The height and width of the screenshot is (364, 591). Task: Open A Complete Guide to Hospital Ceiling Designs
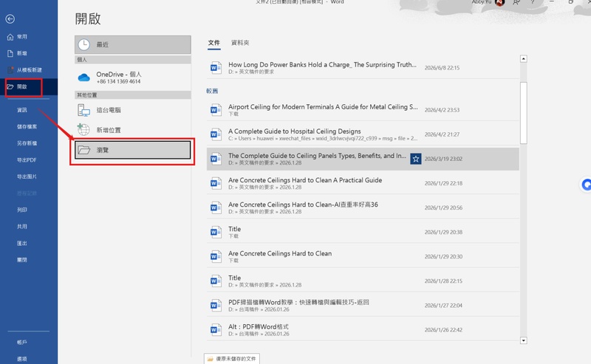(363, 134)
